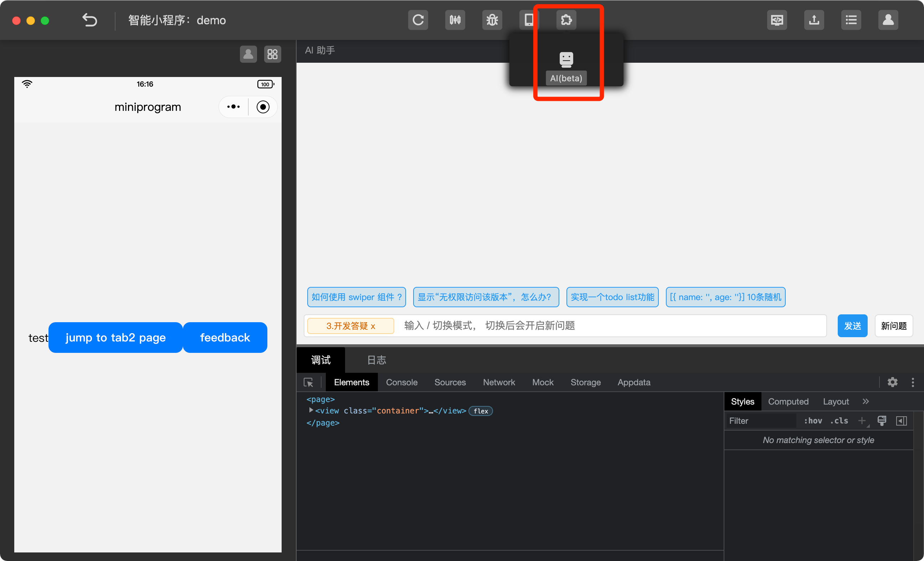The width and height of the screenshot is (924, 561).
Task: Select the element inspector cursor icon
Action: click(x=308, y=382)
